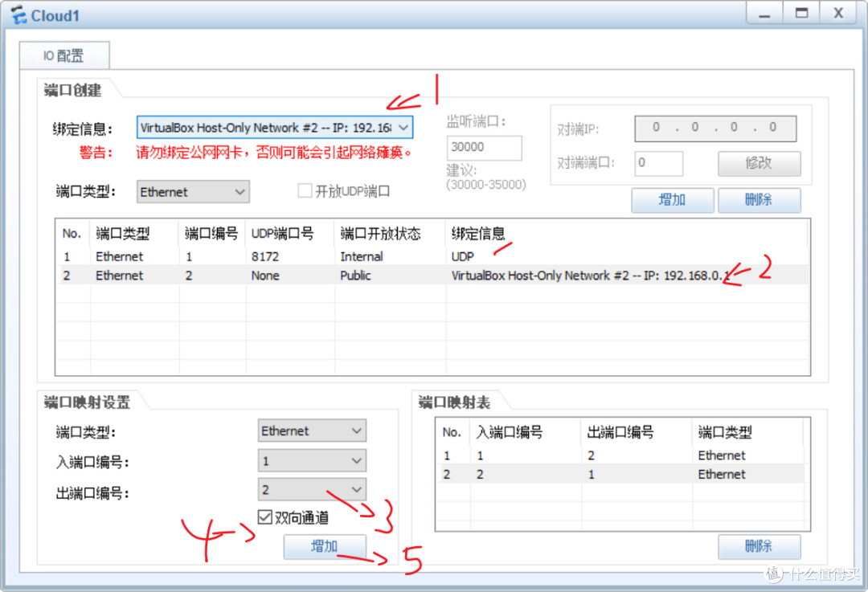Select mapping row with 入端口 2 and 出端口 1
Image resolution: width=868 pixels, height=592 pixels.
pyautogui.click(x=620, y=474)
